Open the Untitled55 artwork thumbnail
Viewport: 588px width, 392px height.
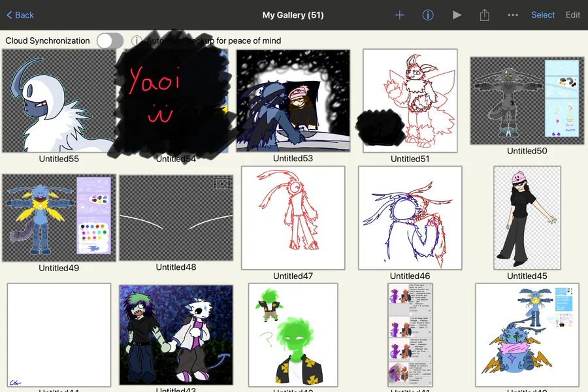click(x=59, y=101)
